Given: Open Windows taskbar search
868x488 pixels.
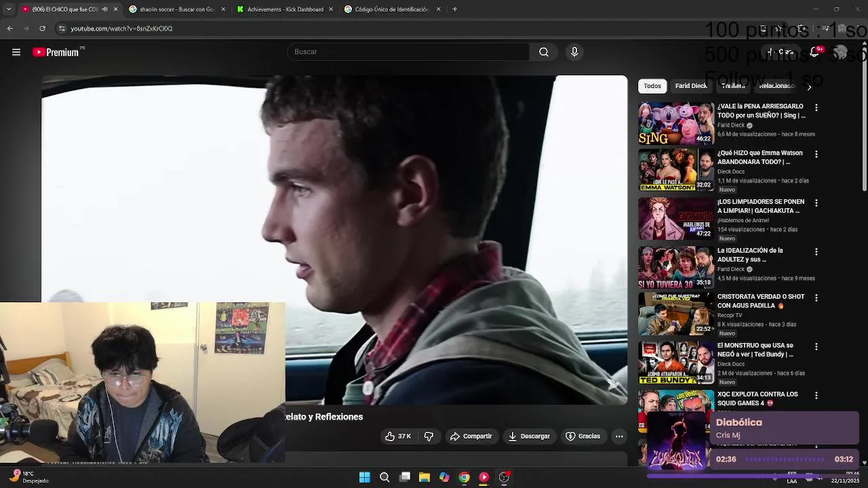Looking at the screenshot, I should pos(384,477).
